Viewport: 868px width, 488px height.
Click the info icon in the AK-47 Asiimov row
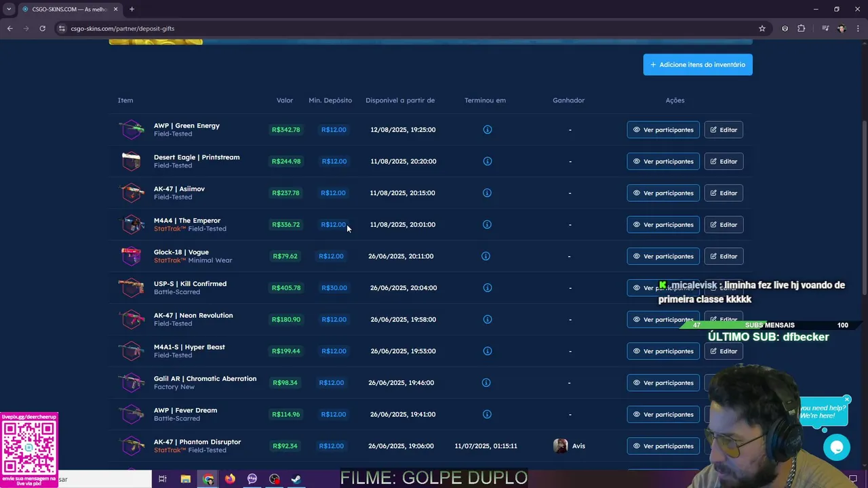(x=487, y=193)
